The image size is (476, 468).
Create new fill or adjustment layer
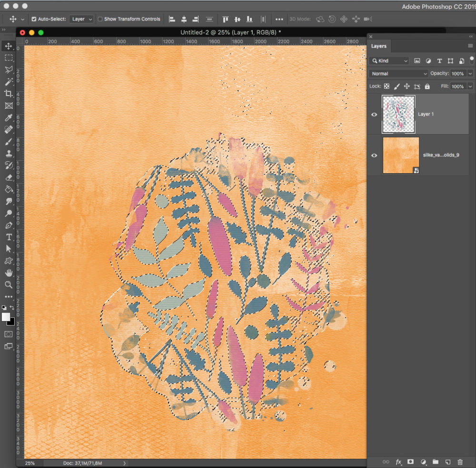(423, 462)
